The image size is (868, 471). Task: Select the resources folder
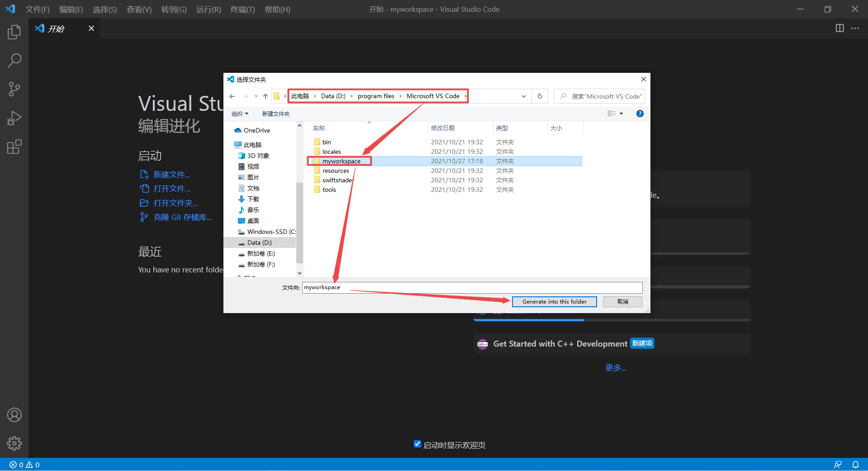coord(336,171)
